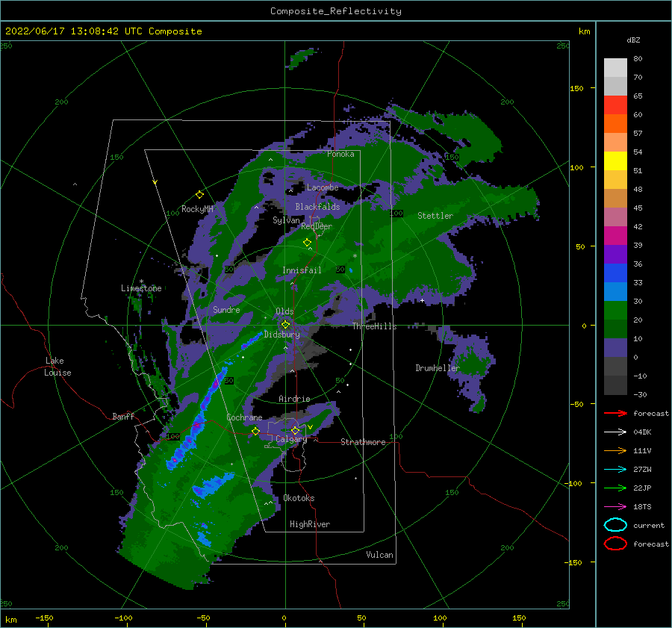This screenshot has width=672, height=628.
Task: Click the white asterisk marker above Limestone
Action: pos(141,282)
